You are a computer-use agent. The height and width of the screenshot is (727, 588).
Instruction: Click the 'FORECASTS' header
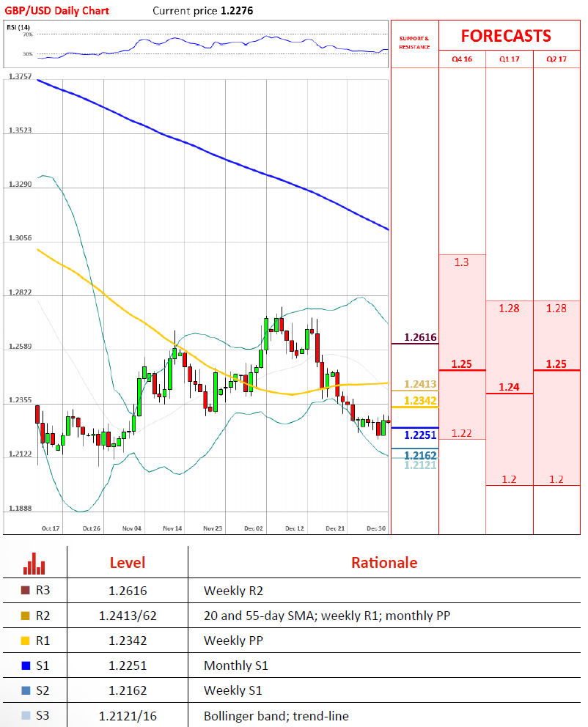(x=506, y=36)
